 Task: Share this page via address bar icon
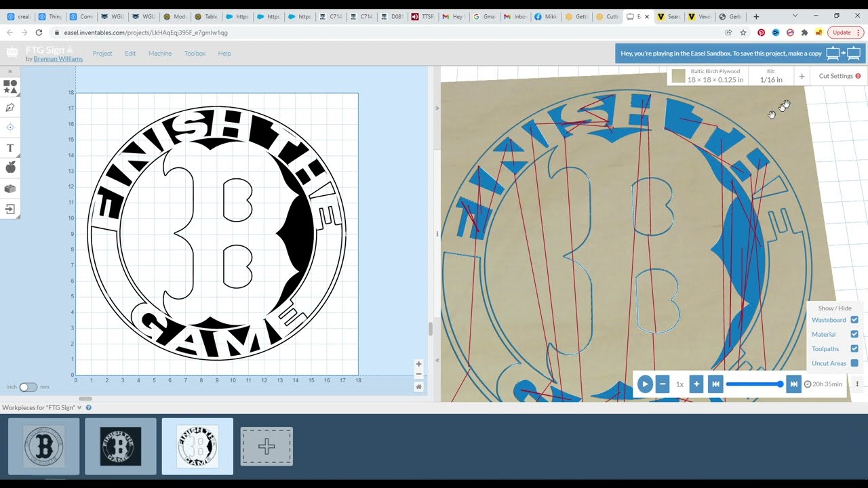(728, 33)
